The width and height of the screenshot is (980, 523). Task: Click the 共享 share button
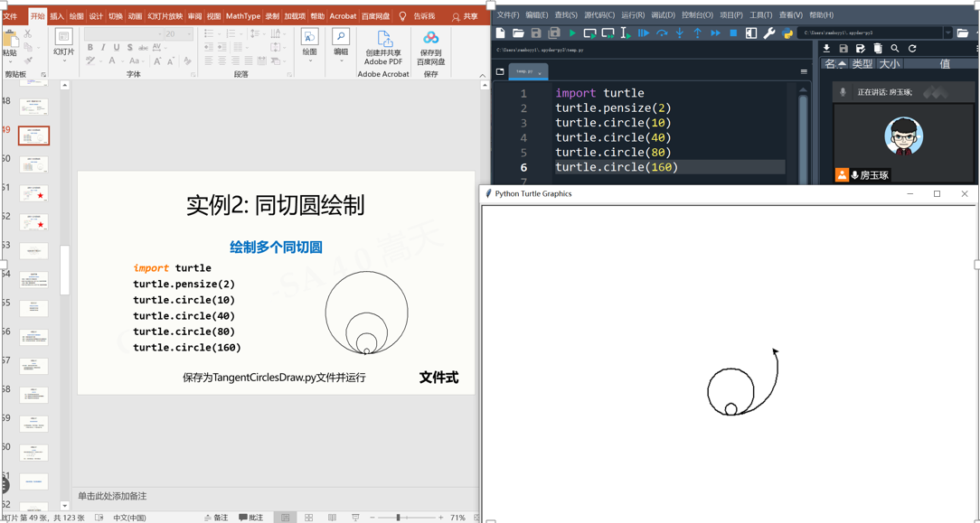[x=465, y=16]
